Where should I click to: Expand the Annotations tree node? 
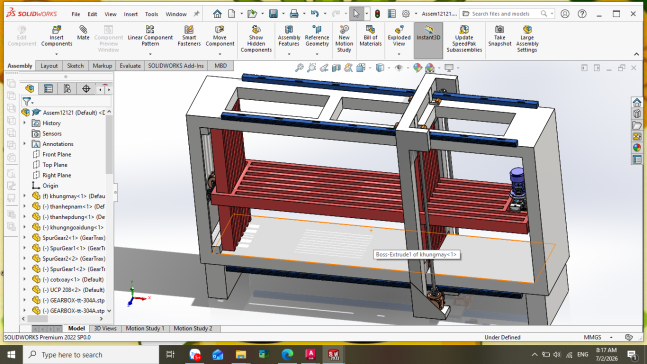pyautogui.click(x=24, y=144)
